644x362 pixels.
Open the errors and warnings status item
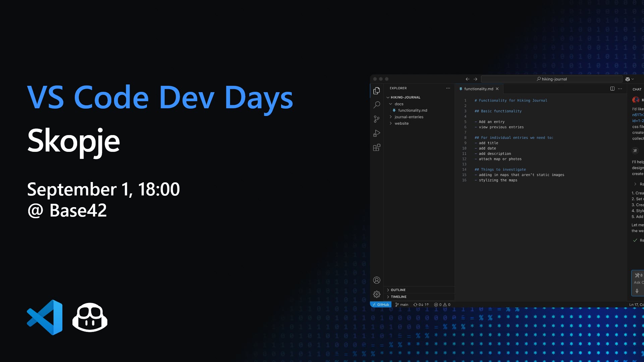(442, 305)
